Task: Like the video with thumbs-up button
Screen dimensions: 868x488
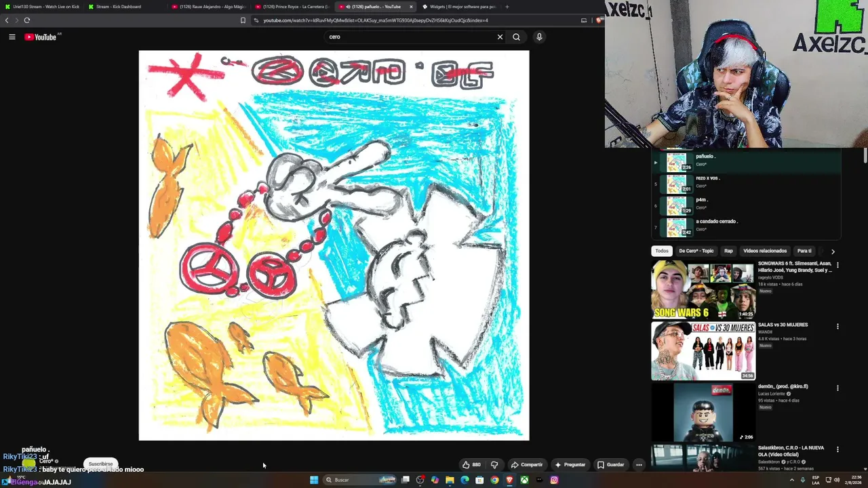Action: [472, 465]
